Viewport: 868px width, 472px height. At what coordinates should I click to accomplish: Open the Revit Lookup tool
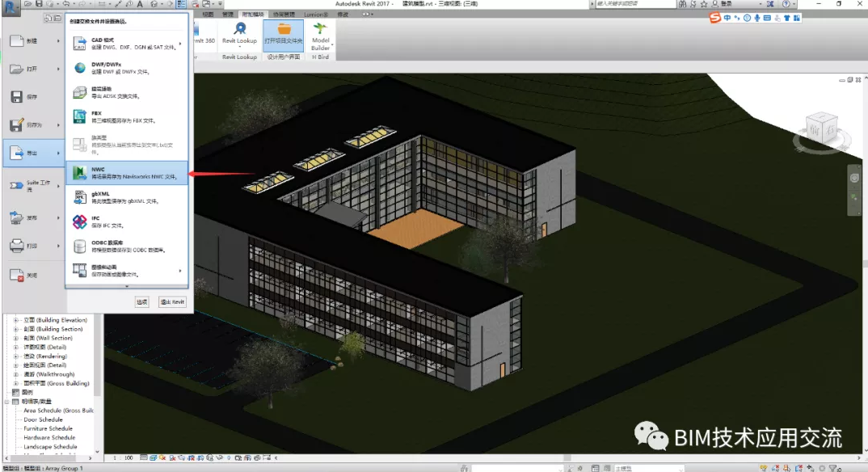pos(240,34)
